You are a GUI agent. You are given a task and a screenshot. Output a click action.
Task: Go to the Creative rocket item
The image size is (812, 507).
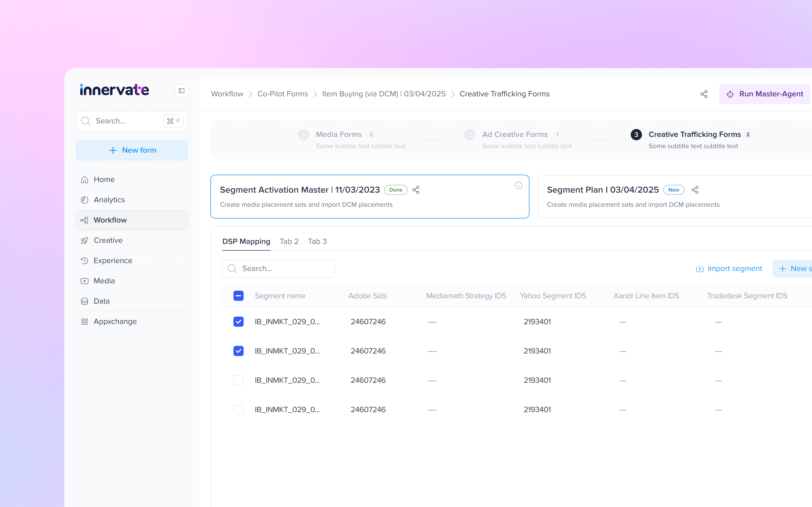(x=108, y=240)
